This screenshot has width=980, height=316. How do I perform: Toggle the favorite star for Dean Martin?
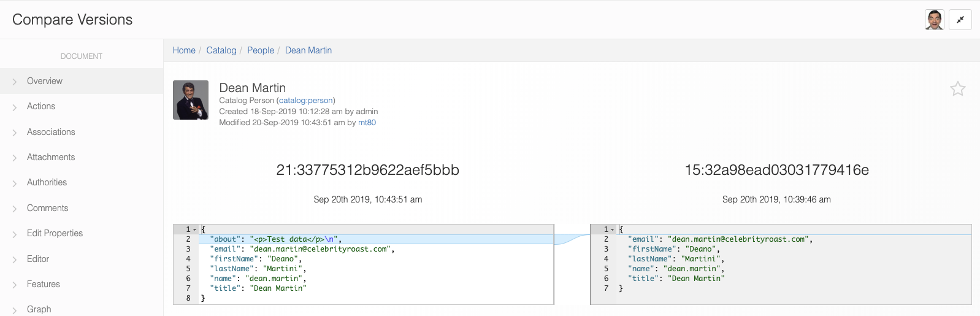tap(957, 89)
